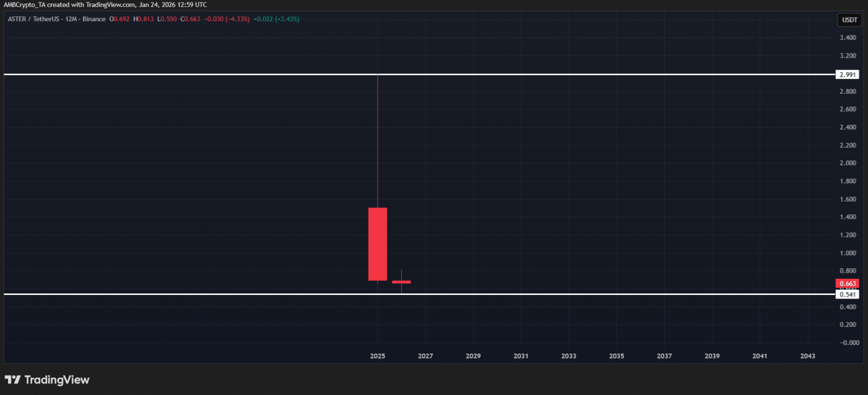Click the 2025 label on time axis
Screen dimensions: 868x395
(378, 356)
